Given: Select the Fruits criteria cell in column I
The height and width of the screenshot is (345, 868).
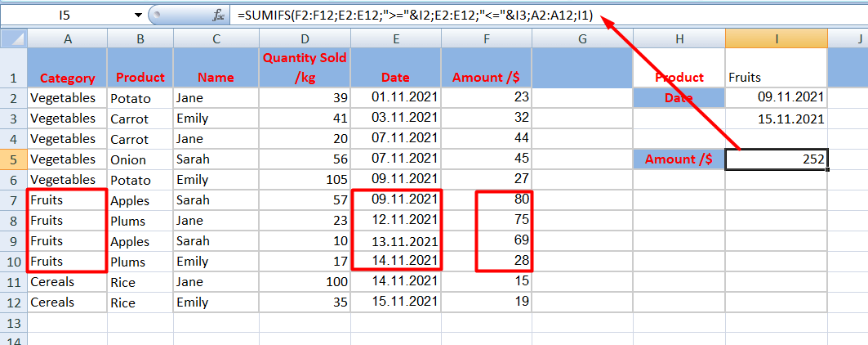Looking at the screenshot, I should [x=776, y=78].
